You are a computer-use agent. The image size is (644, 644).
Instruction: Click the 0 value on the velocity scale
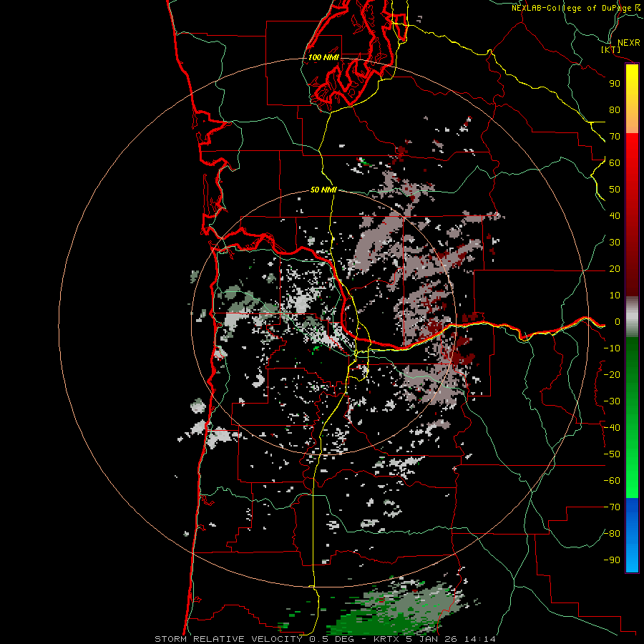[617, 321]
